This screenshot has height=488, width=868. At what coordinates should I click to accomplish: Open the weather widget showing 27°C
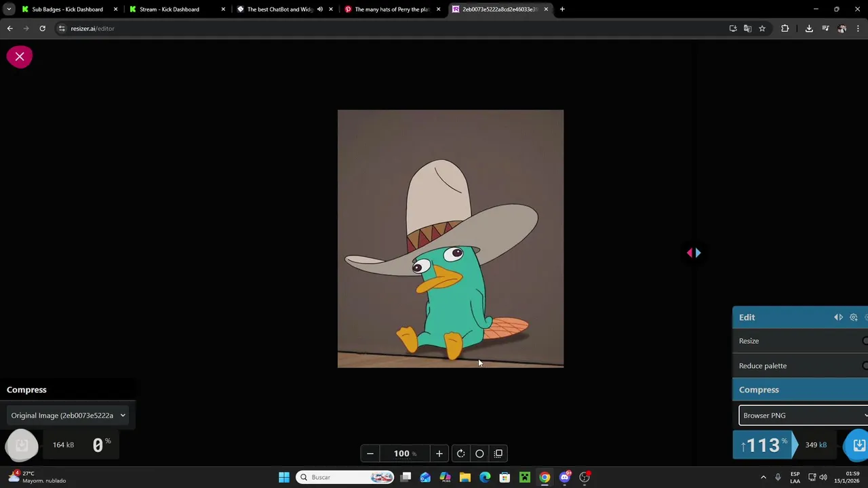point(37,477)
